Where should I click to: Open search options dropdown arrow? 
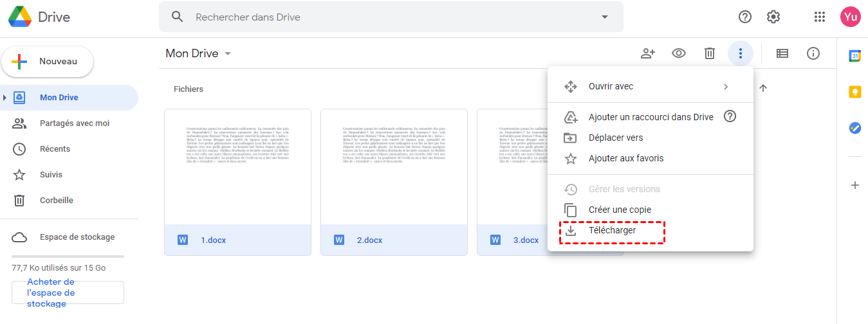click(x=604, y=17)
